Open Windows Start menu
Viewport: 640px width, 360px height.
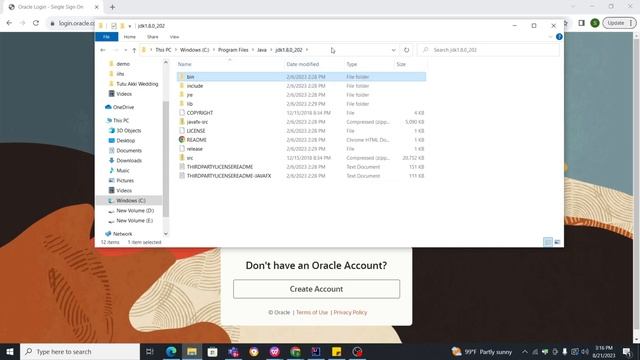10,351
